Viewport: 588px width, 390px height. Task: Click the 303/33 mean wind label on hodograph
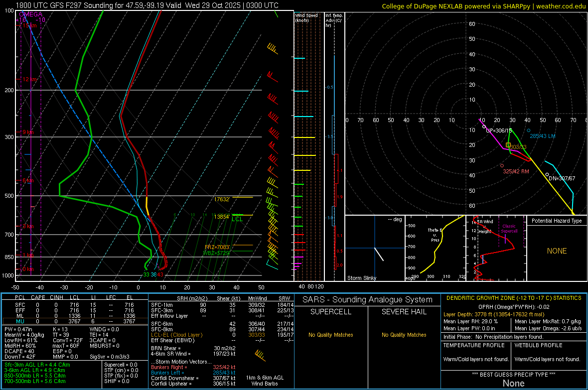518,147
